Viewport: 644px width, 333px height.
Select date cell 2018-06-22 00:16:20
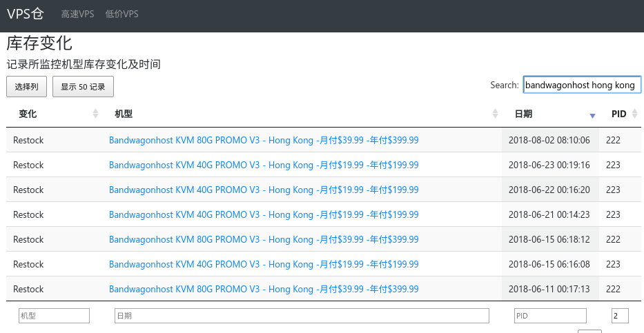[549, 190]
